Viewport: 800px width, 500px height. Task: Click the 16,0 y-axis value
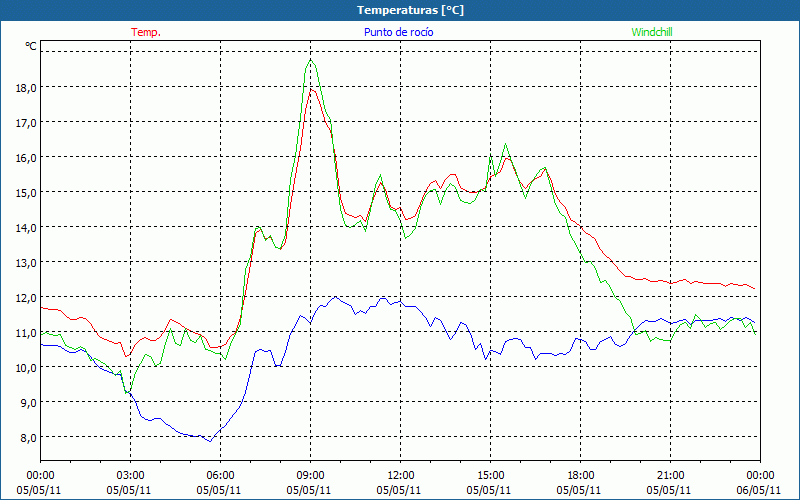27,158
